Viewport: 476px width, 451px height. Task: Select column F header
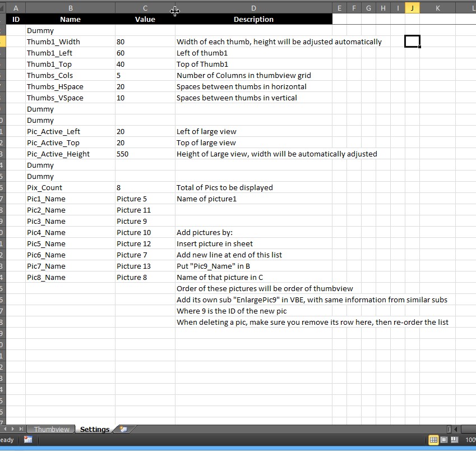354,8
